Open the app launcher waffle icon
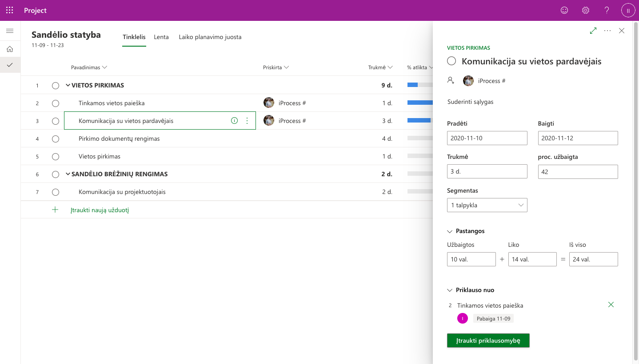 [x=9, y=10]
